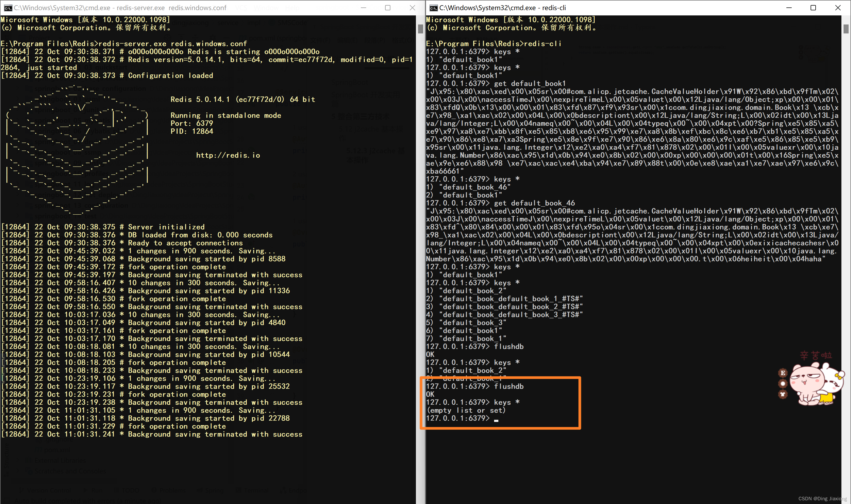Click the brown shirt badge beside the sticker

pos(783,394)
